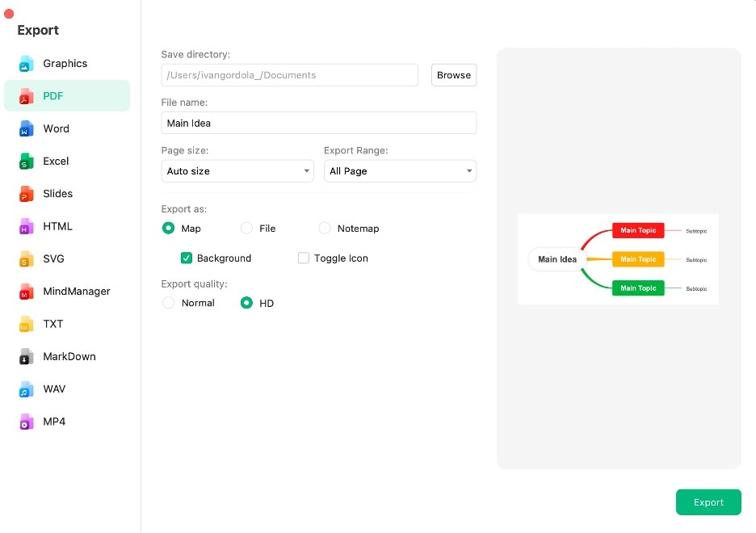Choose the Excel export format
Viewport: 756px width, 533px height.
[55, 161]
